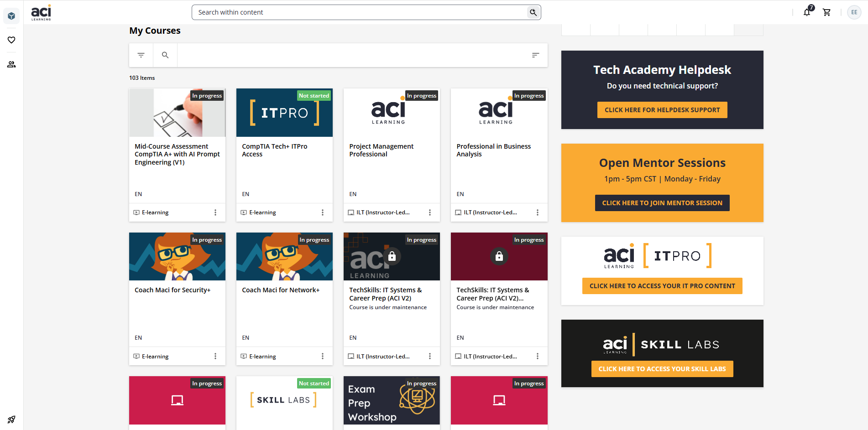This screenshot has width=868, height=430.
Task: Open the cube dashboard icon in sidebar
Action: (11, 16)
